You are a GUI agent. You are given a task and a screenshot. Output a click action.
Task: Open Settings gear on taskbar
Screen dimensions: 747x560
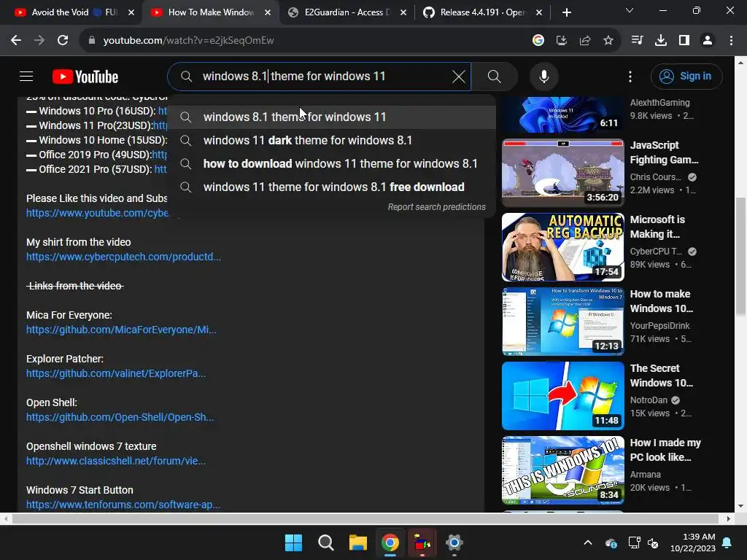click(x=454, y=542)
